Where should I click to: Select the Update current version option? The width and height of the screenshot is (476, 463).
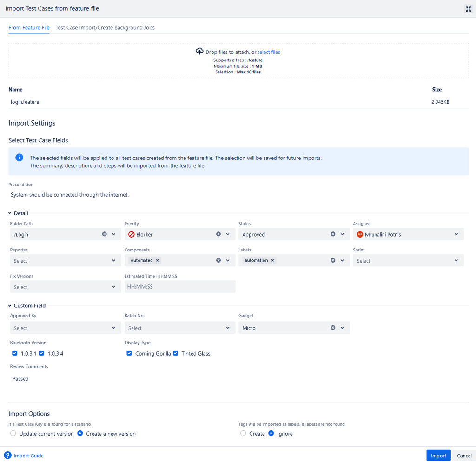click(13, 433)
